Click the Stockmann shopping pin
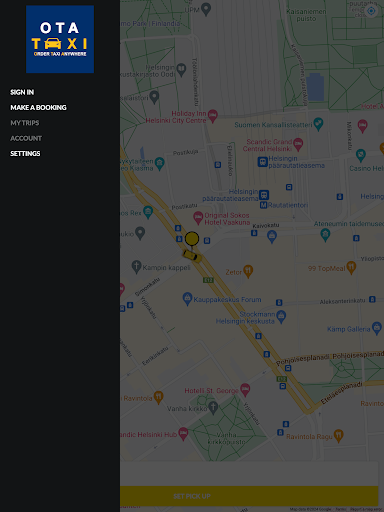Screen dimensions: 384x512 click(281, 316)
